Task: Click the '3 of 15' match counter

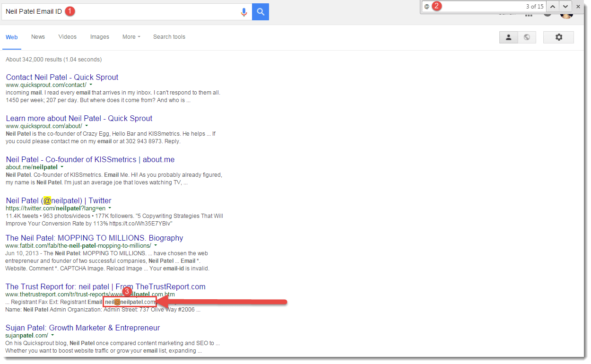Action: coord(535,7)
